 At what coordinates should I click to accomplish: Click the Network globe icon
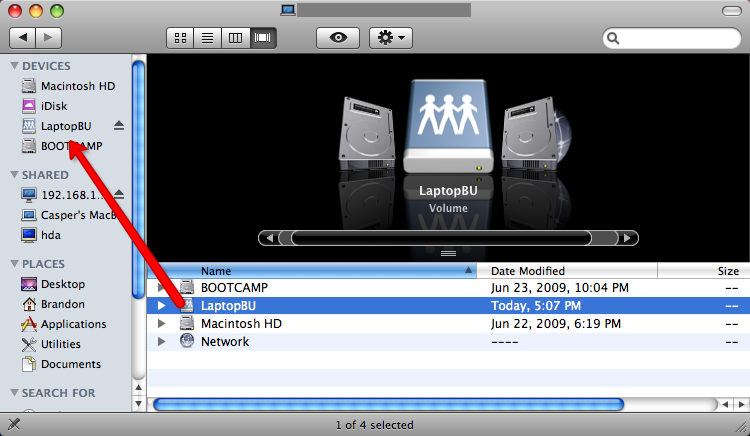[187, 341]
